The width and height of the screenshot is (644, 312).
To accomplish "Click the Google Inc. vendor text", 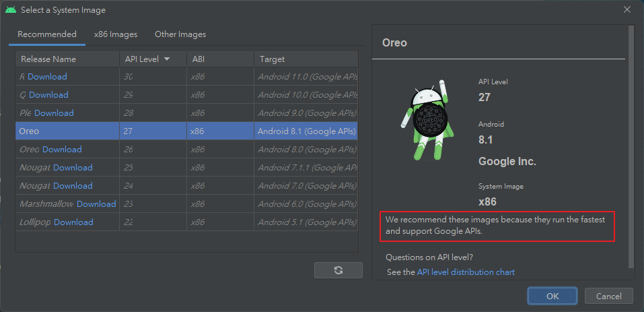I will 507,162.
